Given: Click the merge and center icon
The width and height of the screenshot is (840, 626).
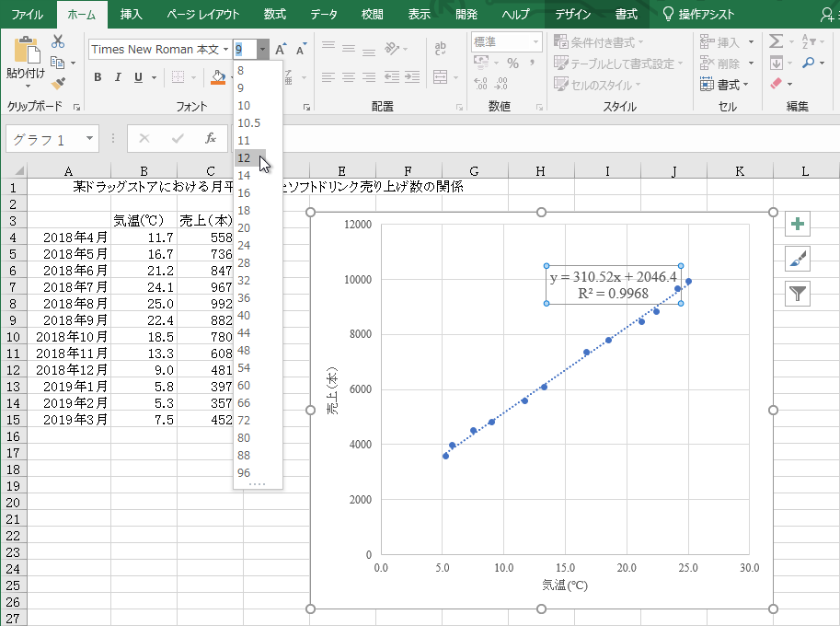Looking at the screenshot, I should tap(441, 77).
